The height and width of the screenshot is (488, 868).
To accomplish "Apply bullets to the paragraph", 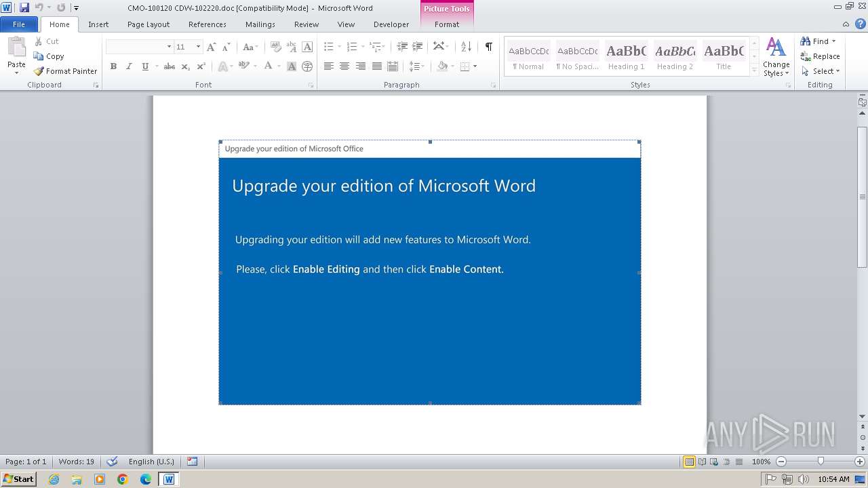I will [x=329, y=47].
